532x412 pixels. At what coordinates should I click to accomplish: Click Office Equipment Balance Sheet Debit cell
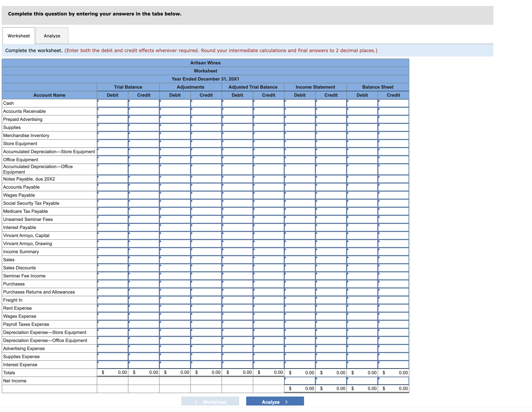click(x=362, y=160)
